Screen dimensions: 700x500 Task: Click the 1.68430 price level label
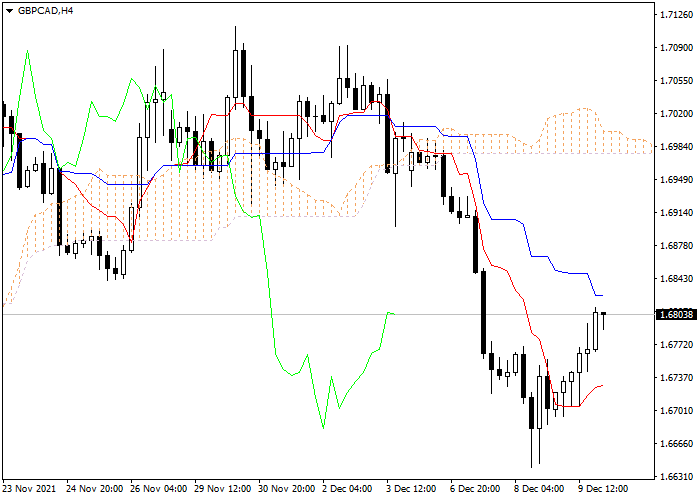pyautogui.click(x=677, y=279)
